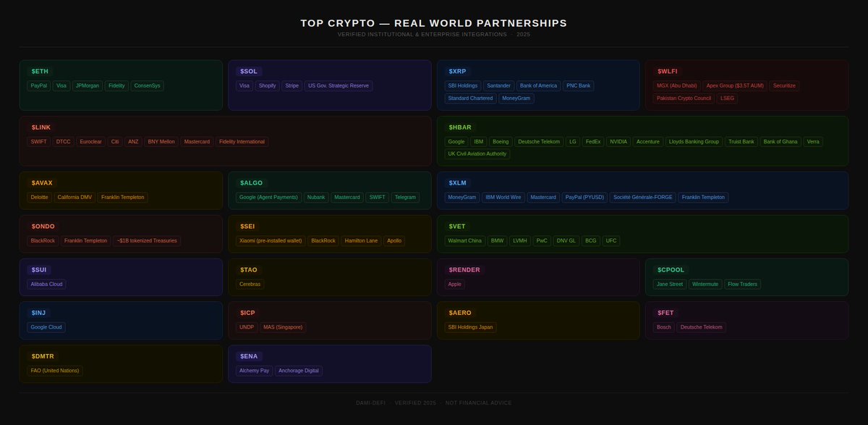
Task: Select the LSEG tag
Action: tap(727, 98)
